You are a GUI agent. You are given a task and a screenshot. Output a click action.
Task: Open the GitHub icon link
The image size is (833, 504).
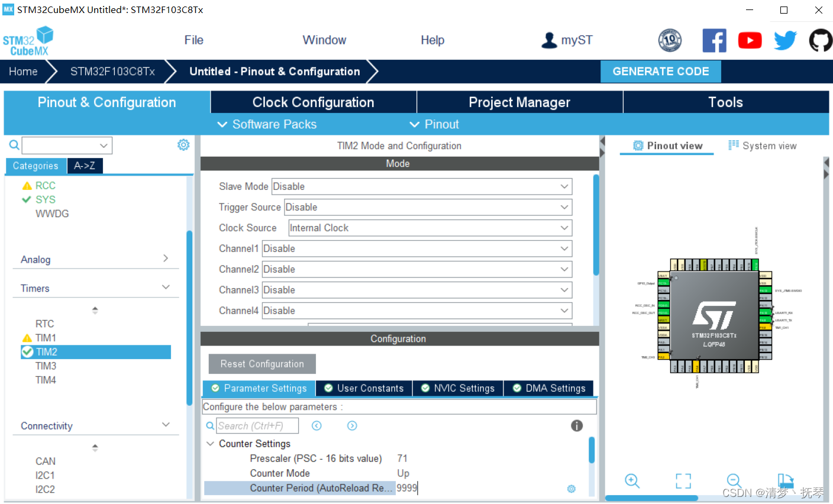(821, 41)
